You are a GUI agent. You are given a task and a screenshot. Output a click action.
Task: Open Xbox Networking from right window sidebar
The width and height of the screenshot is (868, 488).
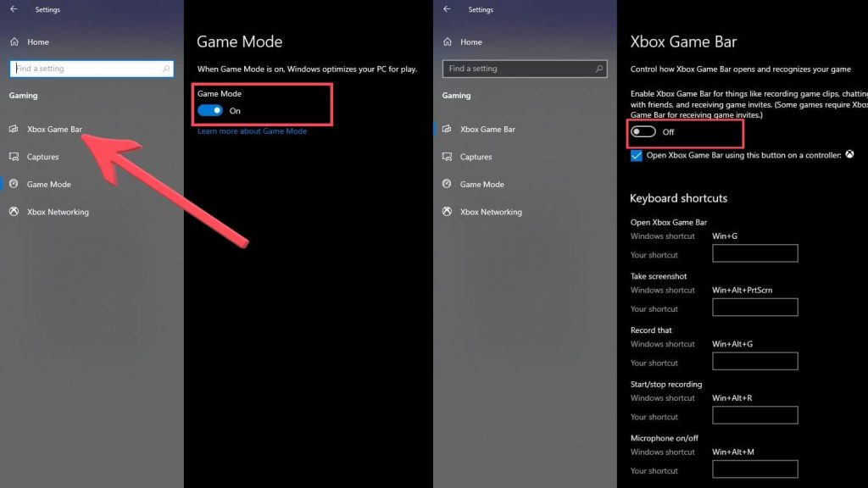click(491, 212)
